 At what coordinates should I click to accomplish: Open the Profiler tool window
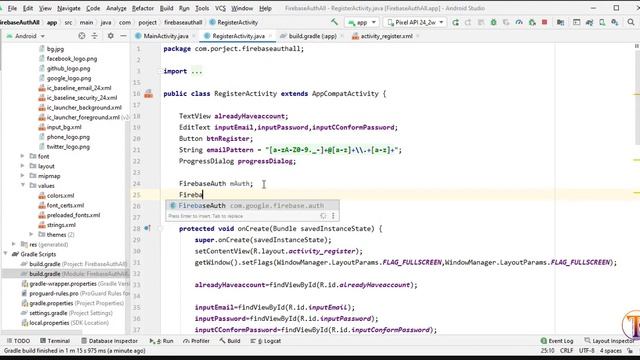point(196,341)
